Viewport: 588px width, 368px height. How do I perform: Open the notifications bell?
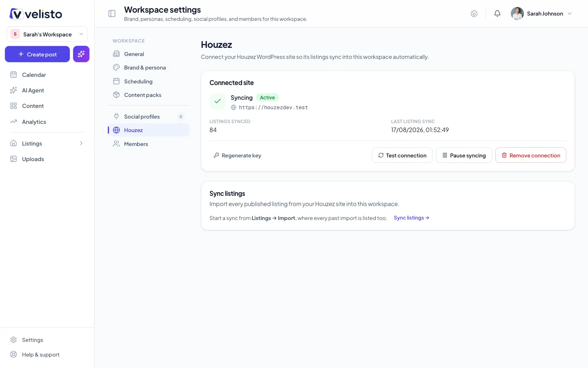[x=497, y=13]
